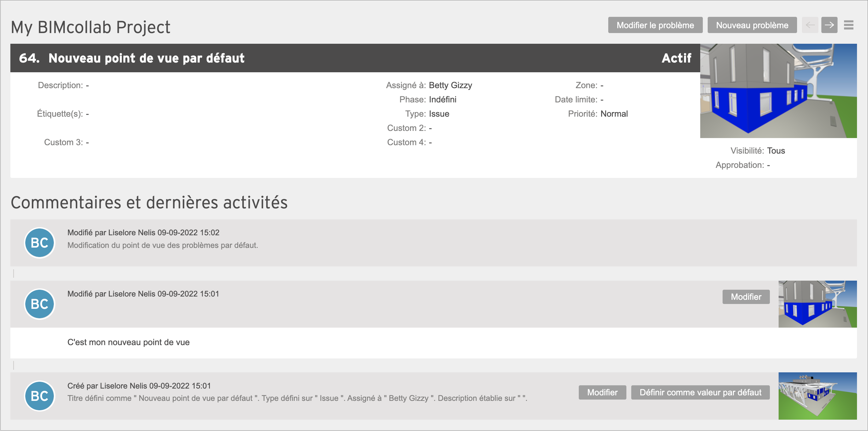The width and height of the screenshot is (868, 431).
Task: Click Modifié par Liselore Nelis 09-09-2022 15:01
Action: click(143, 294)
